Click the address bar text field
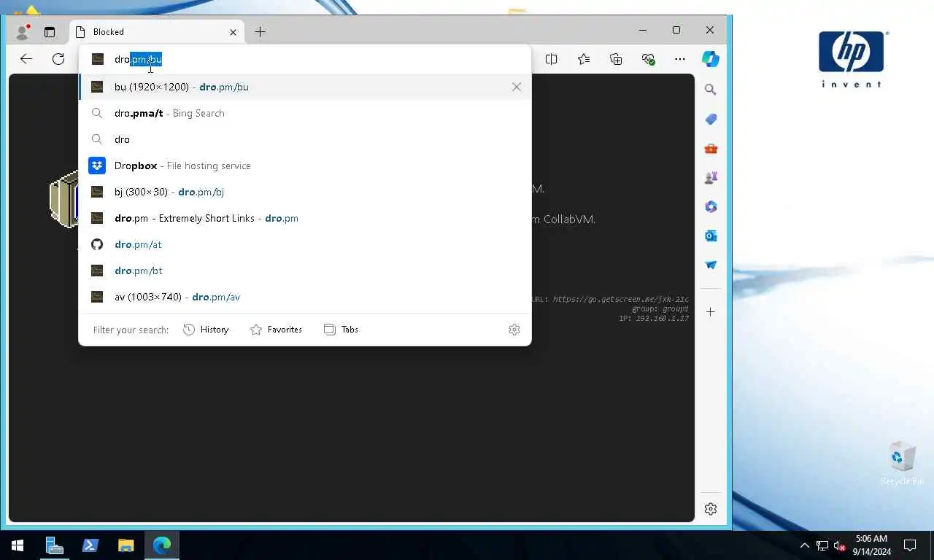The height and width of the screenshot is (560, 934). click(x=305, y=59)
